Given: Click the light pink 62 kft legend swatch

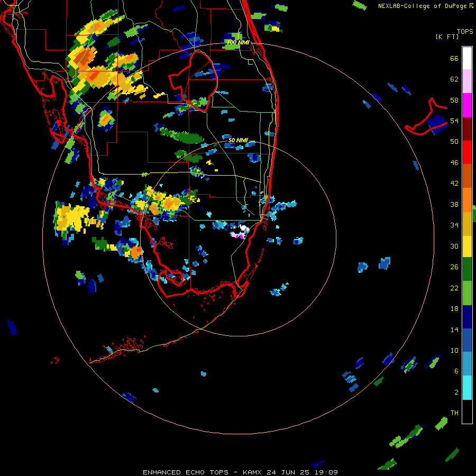Looking at the screenshot, I should click(467, 81).
